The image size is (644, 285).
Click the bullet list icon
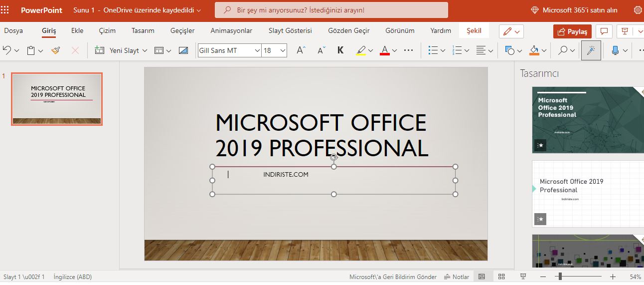coord(433,50)
